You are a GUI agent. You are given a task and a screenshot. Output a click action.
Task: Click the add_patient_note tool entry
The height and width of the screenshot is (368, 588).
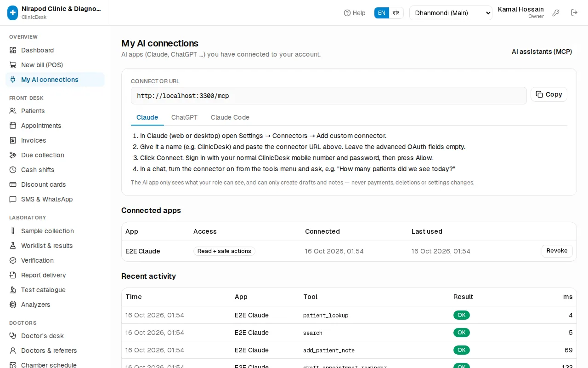pos(329,351)
